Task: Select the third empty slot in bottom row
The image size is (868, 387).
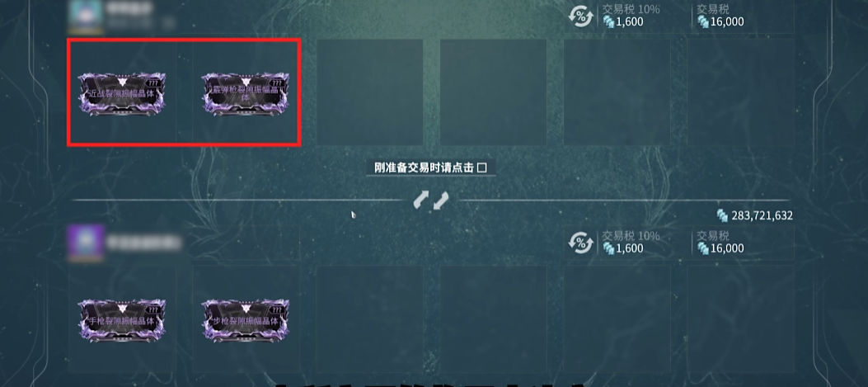Action: (370, 319)
